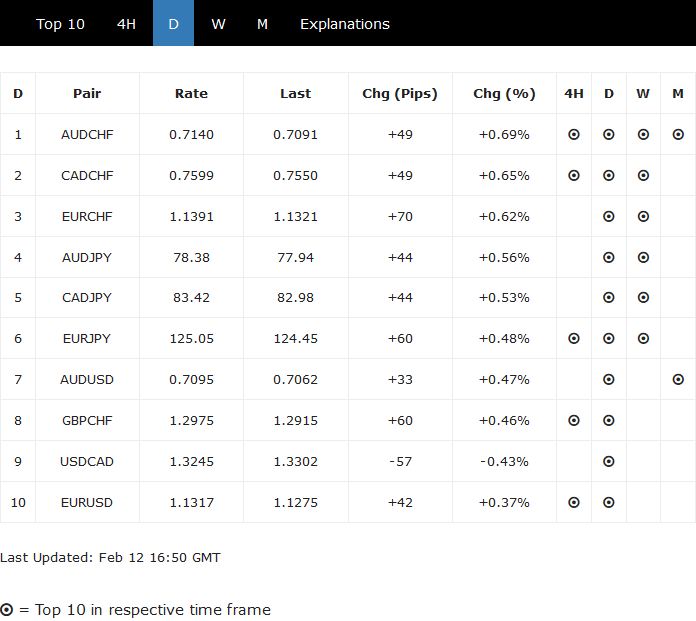This screenshot has height=621, width=696.
Task: Click the Chg (Pips) column header
Action: 400,94
